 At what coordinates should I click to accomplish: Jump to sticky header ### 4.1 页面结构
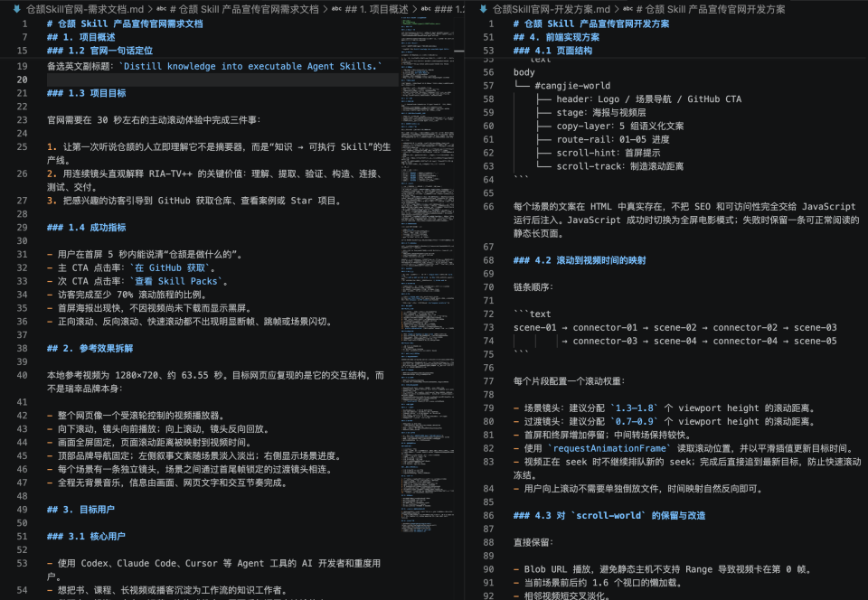[552, 51]
